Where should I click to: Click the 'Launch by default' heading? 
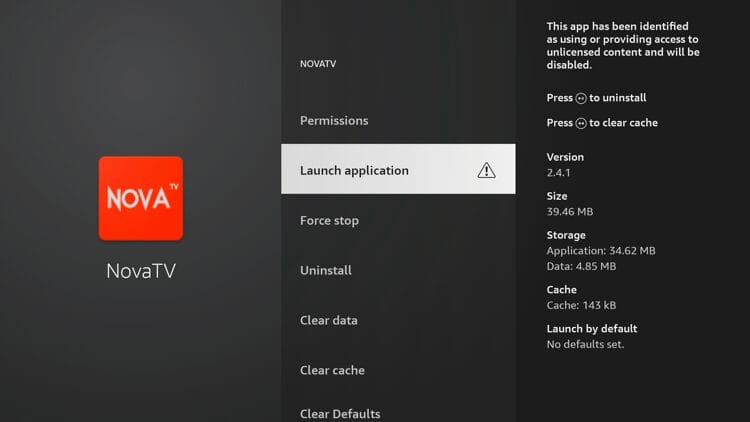pyautogui.click(x=592, y=329)
